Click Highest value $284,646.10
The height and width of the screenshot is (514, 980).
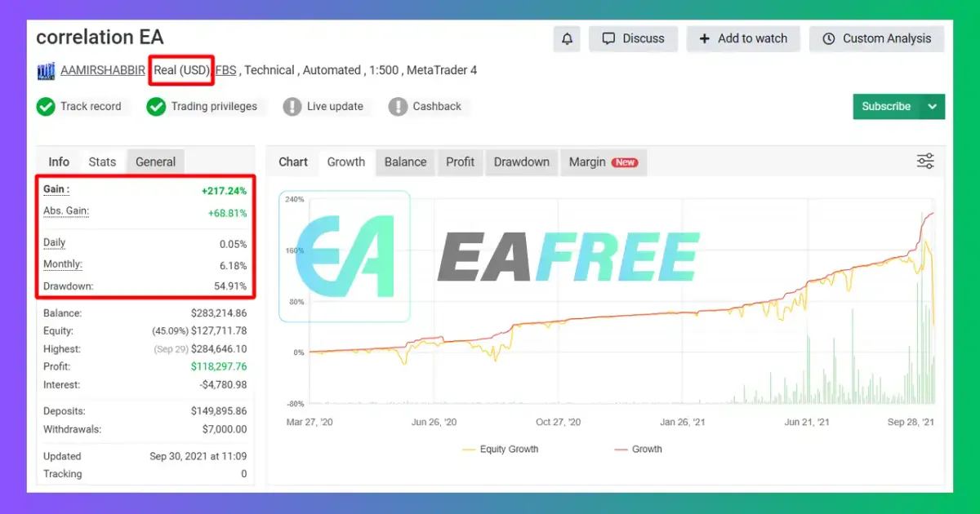coord(219,349)
